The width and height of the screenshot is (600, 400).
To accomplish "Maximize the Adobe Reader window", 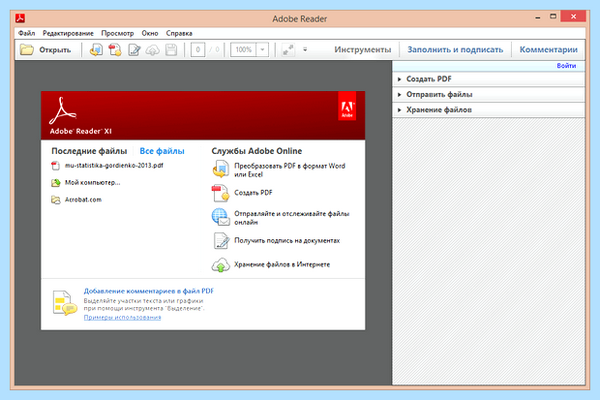I will coord(553,16).
